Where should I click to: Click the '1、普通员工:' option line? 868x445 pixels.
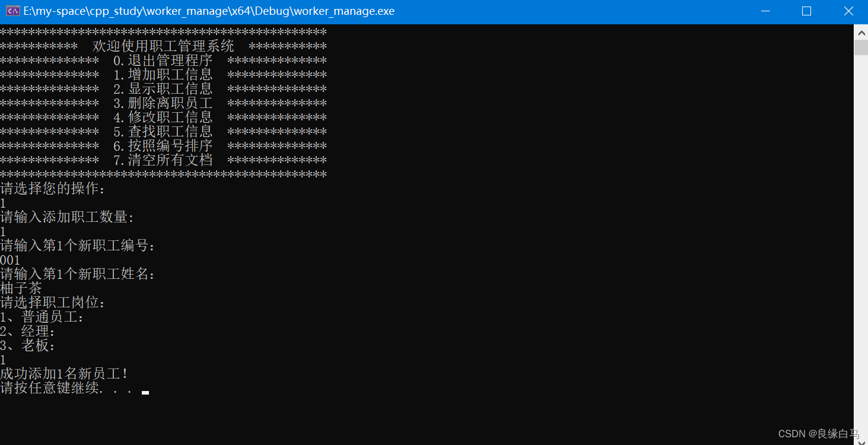[x=43, y=317]
